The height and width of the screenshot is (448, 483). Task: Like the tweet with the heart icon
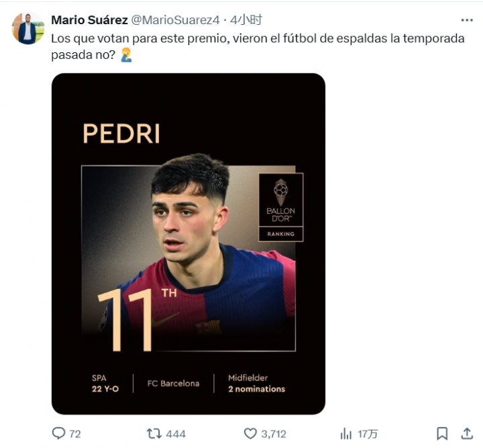click(x=250, y=433)
